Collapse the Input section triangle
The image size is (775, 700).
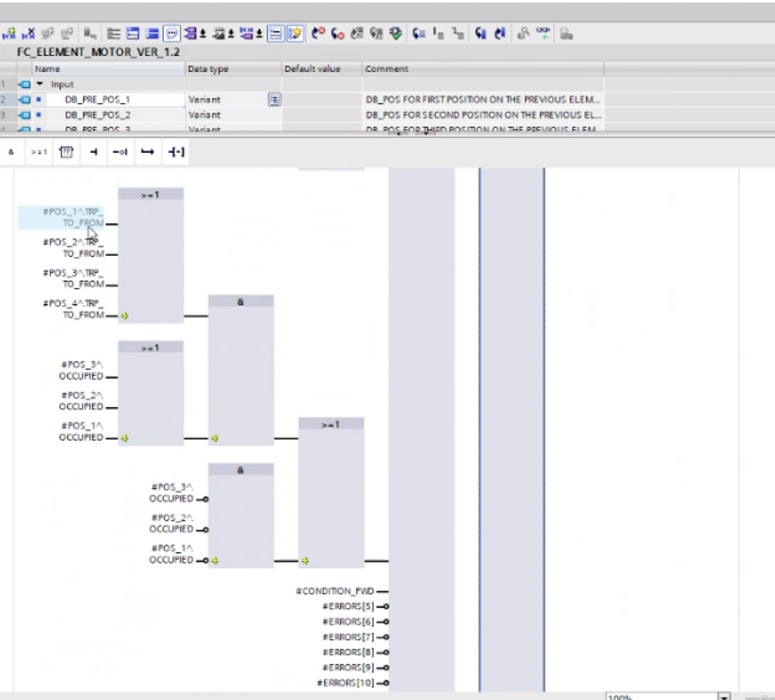(40, 84)
